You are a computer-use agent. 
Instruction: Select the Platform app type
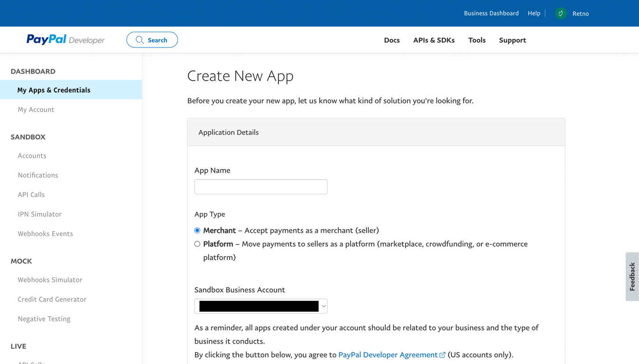pos(197,244)
